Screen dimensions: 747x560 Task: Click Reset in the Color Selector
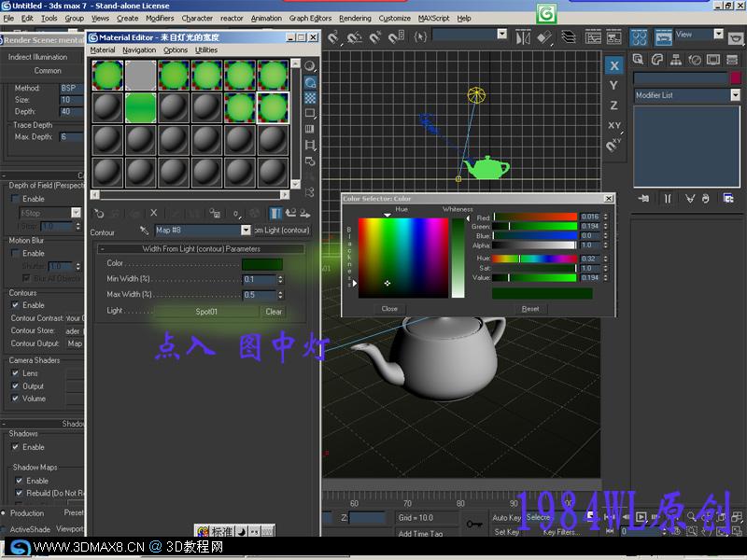pos(530,309)
